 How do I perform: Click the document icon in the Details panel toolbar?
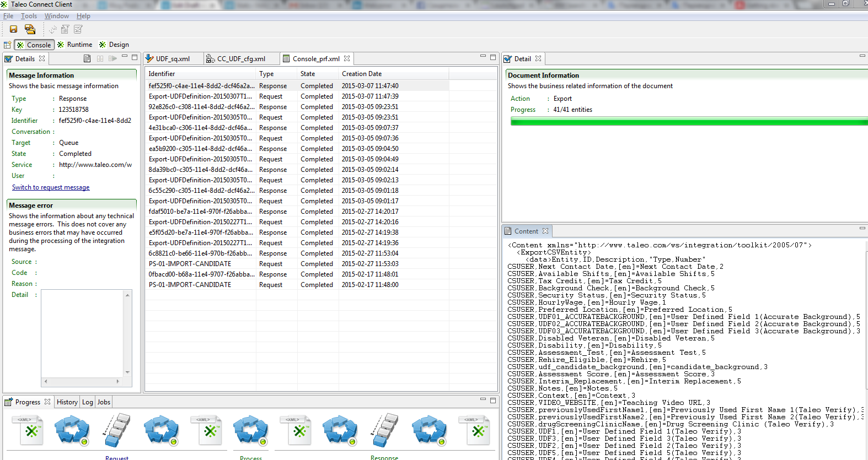[x=87, y=58]
